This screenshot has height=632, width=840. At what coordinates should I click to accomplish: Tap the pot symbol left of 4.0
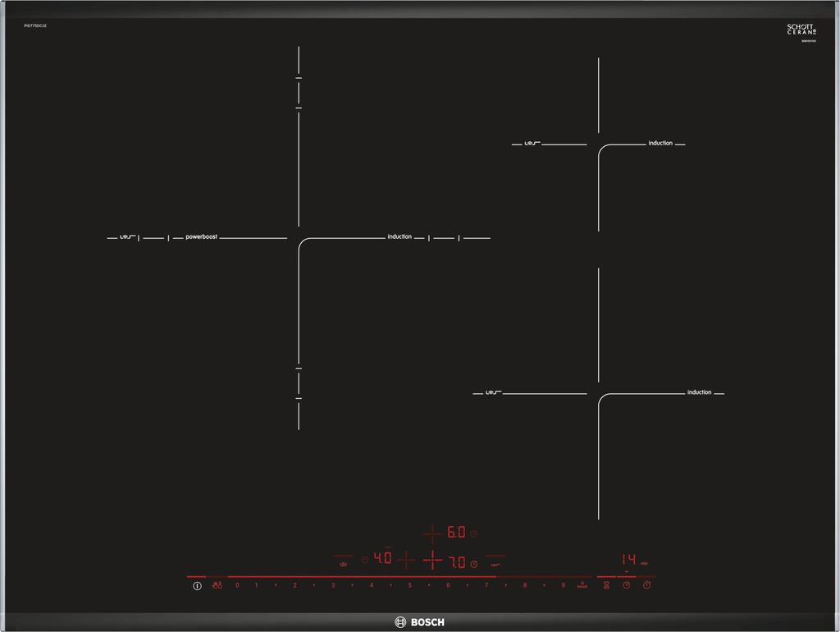point(344,564)
